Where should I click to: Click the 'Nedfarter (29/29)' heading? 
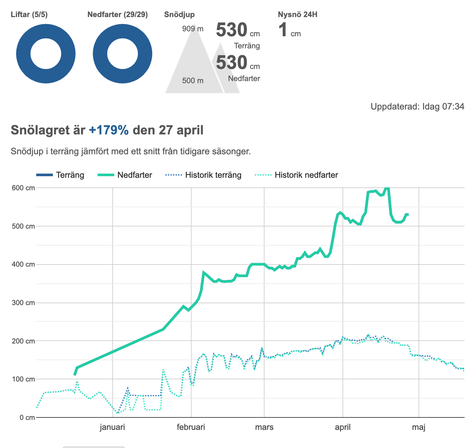(118, 15)
